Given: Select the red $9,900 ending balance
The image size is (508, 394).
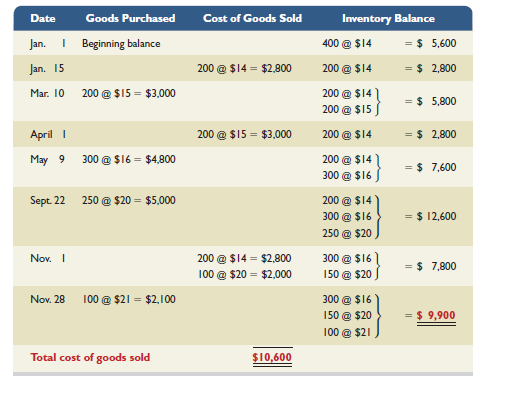Looking at the screenshot, I should coord(436,316).
